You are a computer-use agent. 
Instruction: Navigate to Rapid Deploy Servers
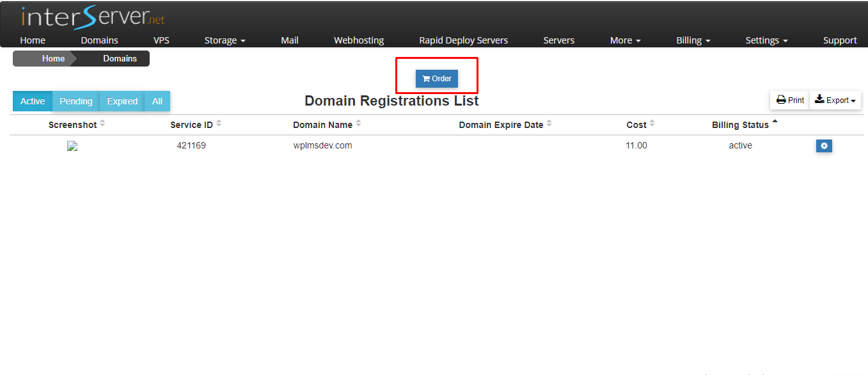pyautogui.click(x=464, y=40)
